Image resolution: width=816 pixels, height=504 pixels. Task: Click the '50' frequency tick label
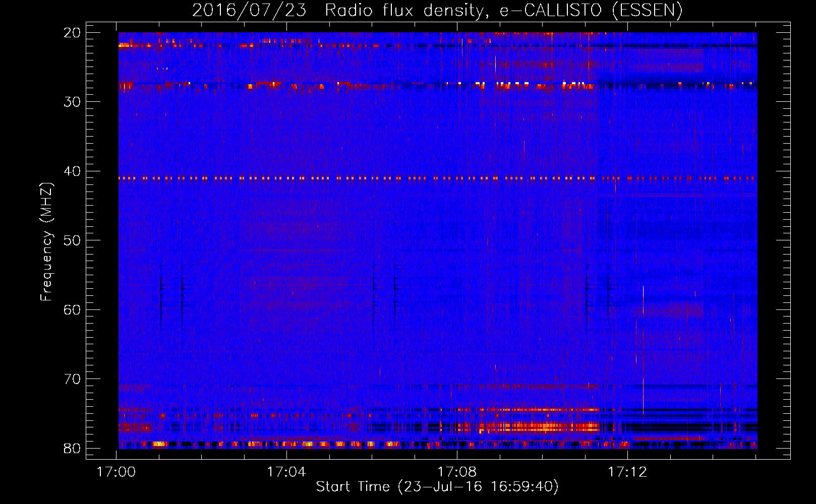pyautogui.click(x=73, y=240)
